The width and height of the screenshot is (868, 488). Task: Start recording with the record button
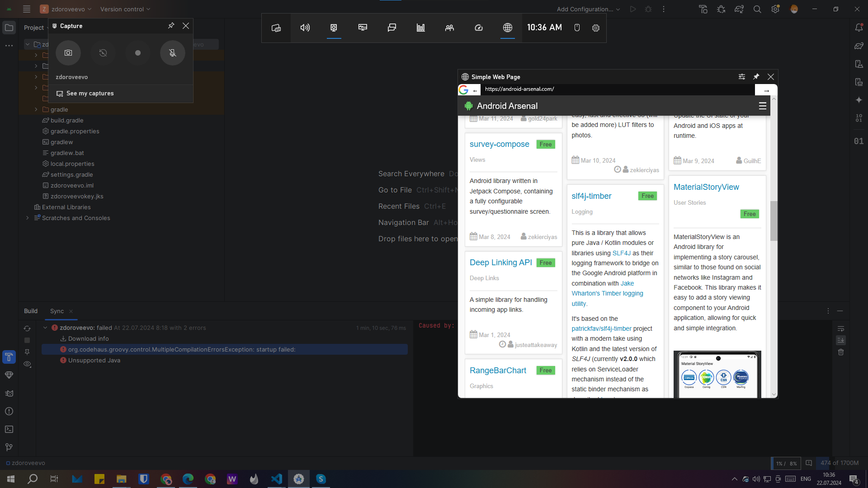[x=138, y=53]
